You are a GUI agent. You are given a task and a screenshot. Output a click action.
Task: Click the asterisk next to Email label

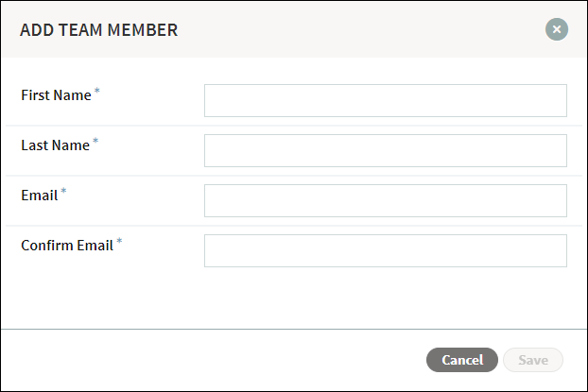(x=63, y=191)
